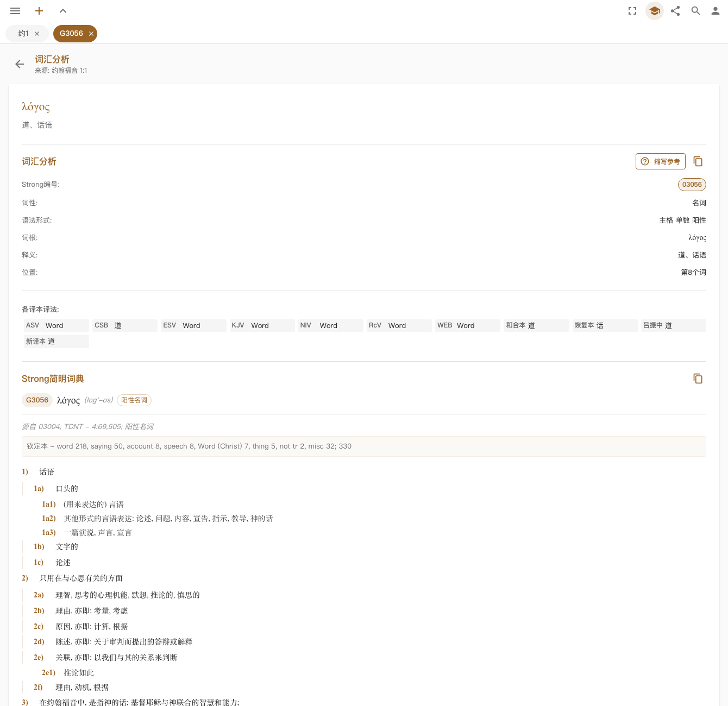Enter fullscreen mode
Image resolution: width=728 pixels, height=706 pixels.
[x=632, y=11]
